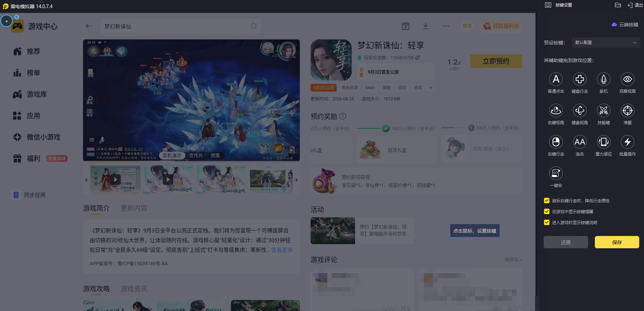Click the MMO tag

click(x=370, y=88)
